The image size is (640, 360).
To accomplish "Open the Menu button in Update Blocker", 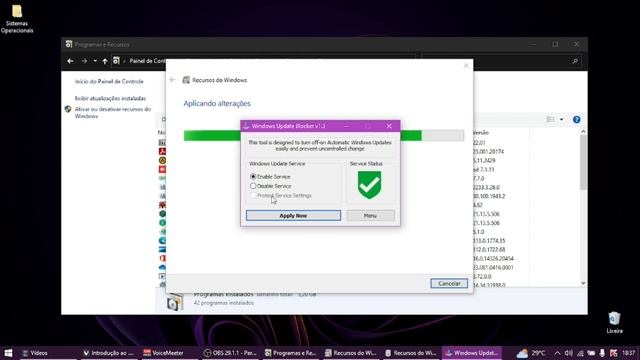I will coord(370,216).
